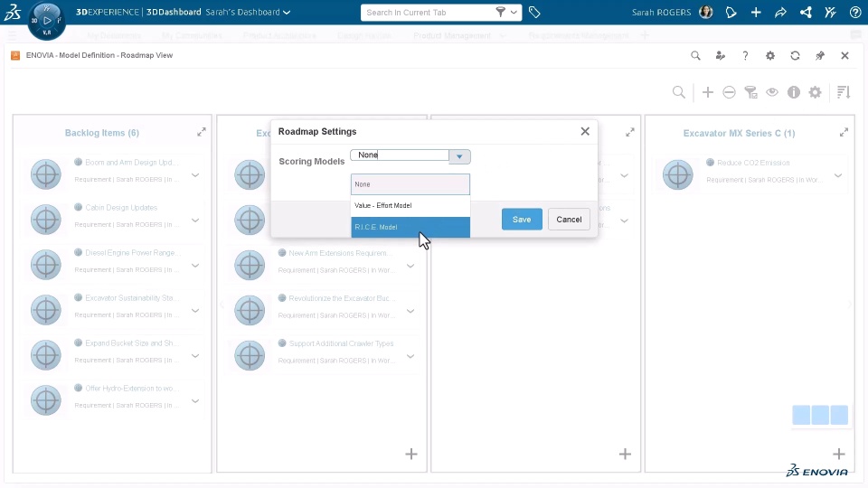The height and width of the screenshot is (488, 868).
Task: Click the Diesel Engine Power Range thumbnail
Action: 46,265
